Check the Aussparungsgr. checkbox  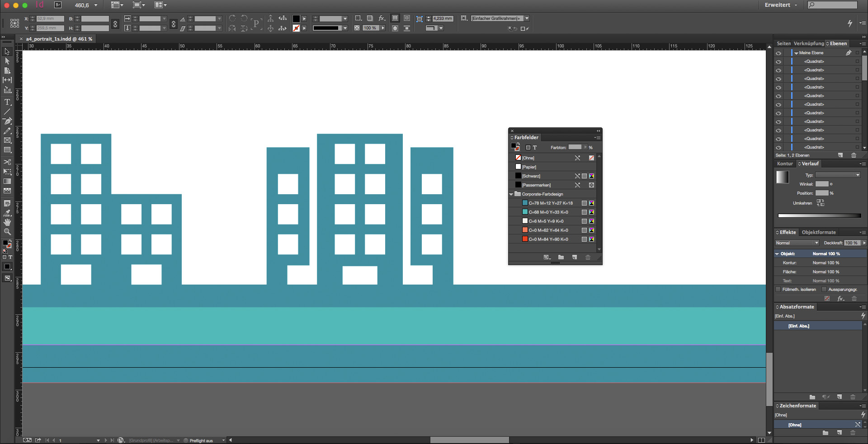[824, 290]
